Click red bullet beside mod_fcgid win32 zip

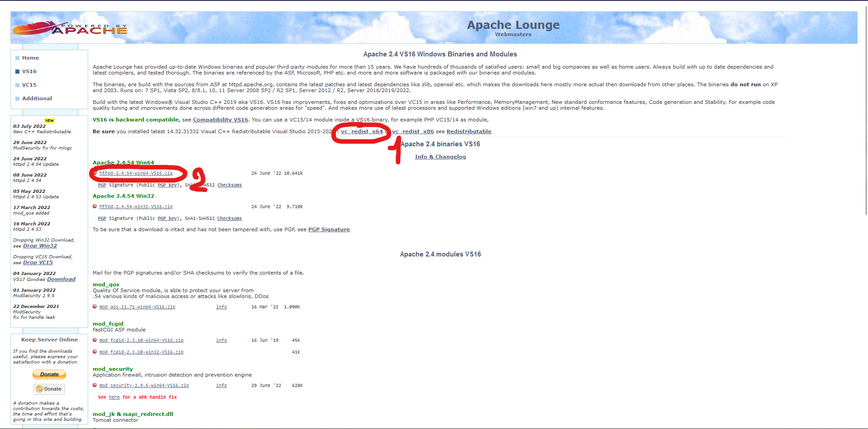(95, 352)
